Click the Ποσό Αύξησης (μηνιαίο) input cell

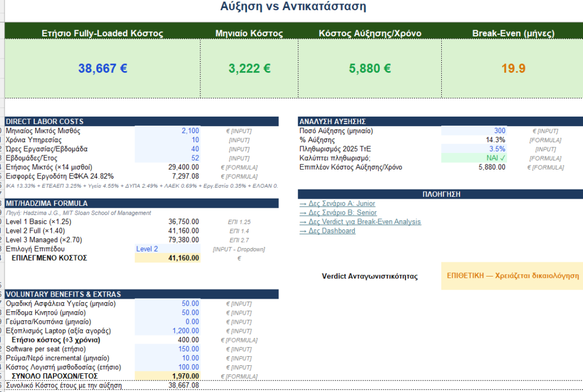(473, 131)
